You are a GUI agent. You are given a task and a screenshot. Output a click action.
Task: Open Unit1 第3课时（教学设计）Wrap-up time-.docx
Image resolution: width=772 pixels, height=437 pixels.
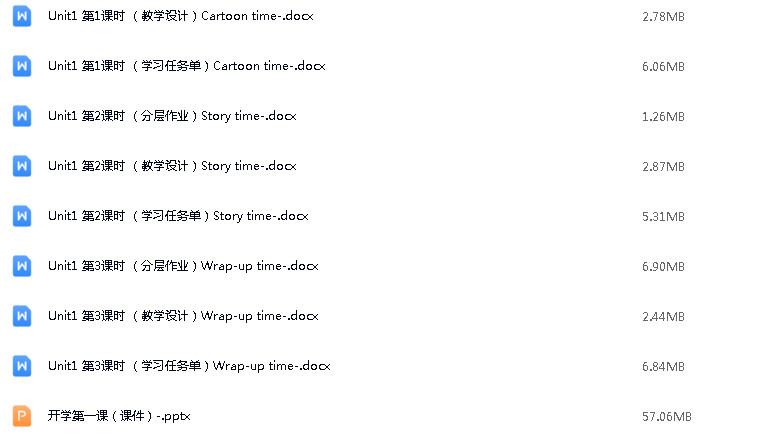click(183, 316)
